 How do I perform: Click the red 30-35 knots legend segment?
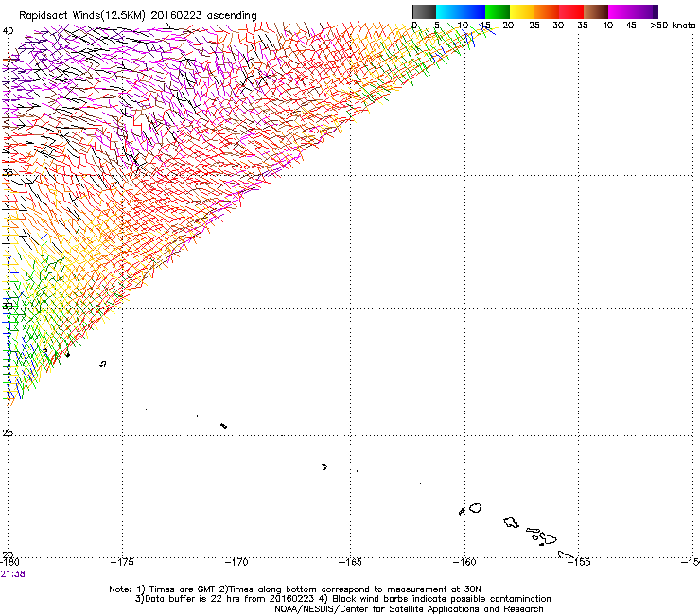[x=571, y=11]
